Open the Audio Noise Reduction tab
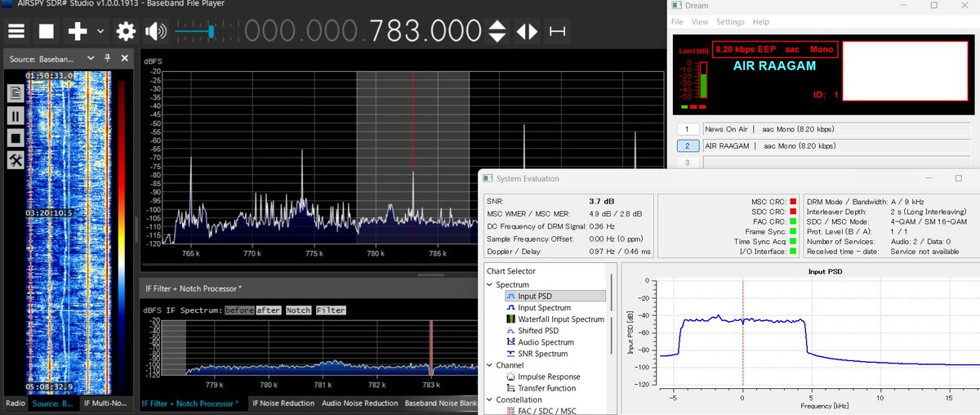This screenshot has height=415, width=980. 359,403
